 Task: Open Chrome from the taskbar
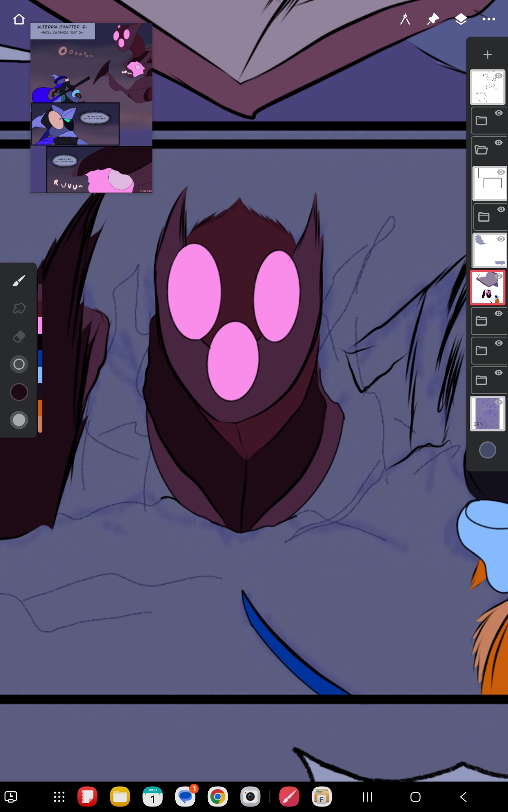tap(218, 797)
